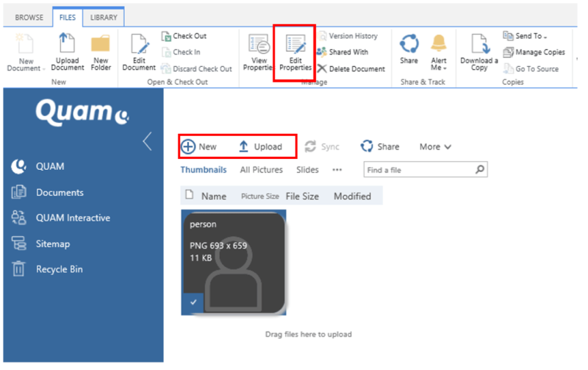
Task: Select the All Pictures view link
Action: click(261, 170)
